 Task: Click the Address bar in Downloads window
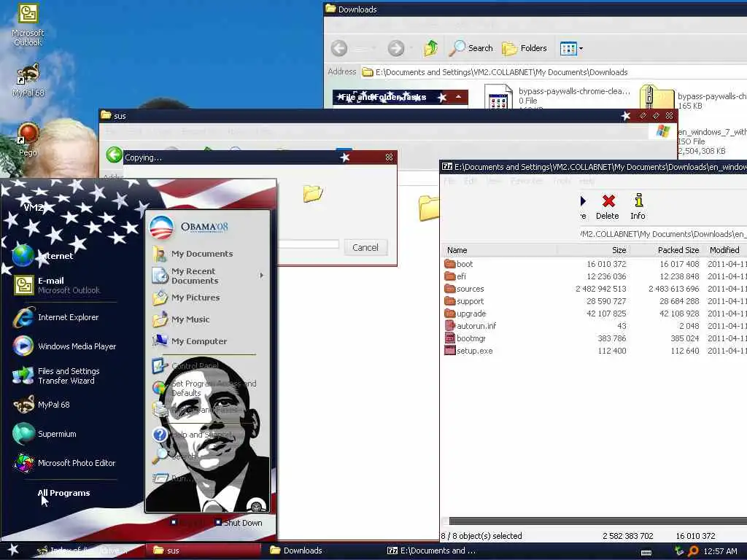(x=553, y=72)
